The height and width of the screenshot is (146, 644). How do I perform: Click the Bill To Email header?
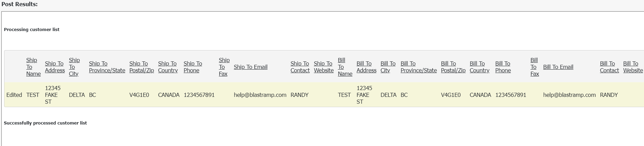click(x=558, y=67)
